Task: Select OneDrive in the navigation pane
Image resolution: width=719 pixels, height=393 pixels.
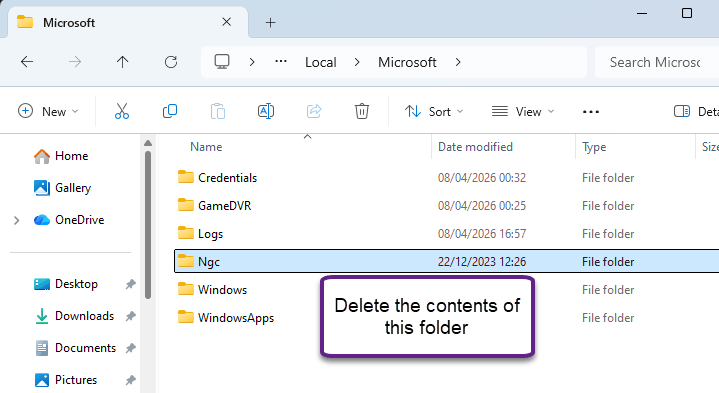Action: tap(69, 220)
